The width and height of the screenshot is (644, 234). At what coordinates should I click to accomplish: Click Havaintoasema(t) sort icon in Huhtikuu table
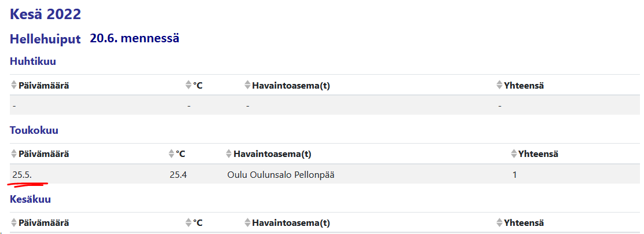248,85
